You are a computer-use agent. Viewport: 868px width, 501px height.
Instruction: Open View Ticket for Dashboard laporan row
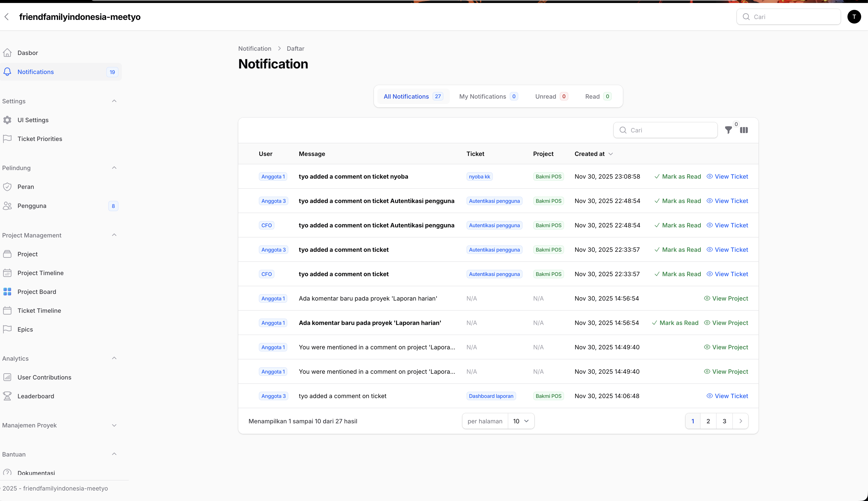727,396
